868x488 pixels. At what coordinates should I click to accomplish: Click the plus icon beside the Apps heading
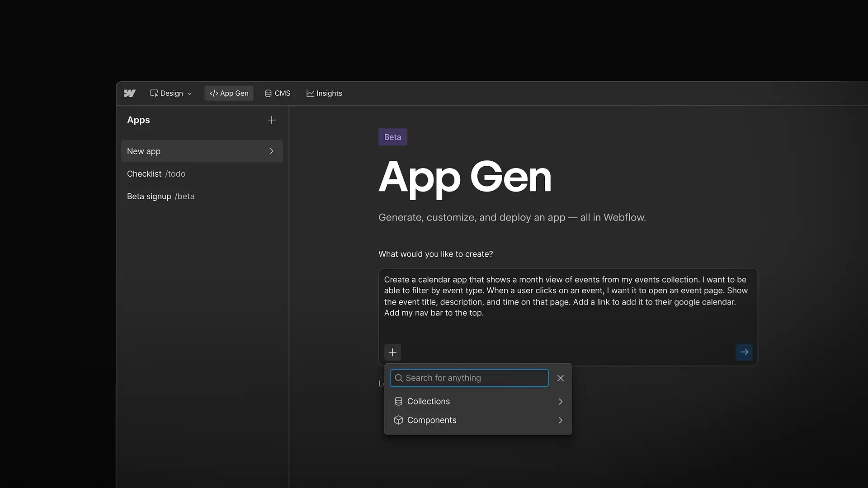pyautogui.click(x=271, y=120)
